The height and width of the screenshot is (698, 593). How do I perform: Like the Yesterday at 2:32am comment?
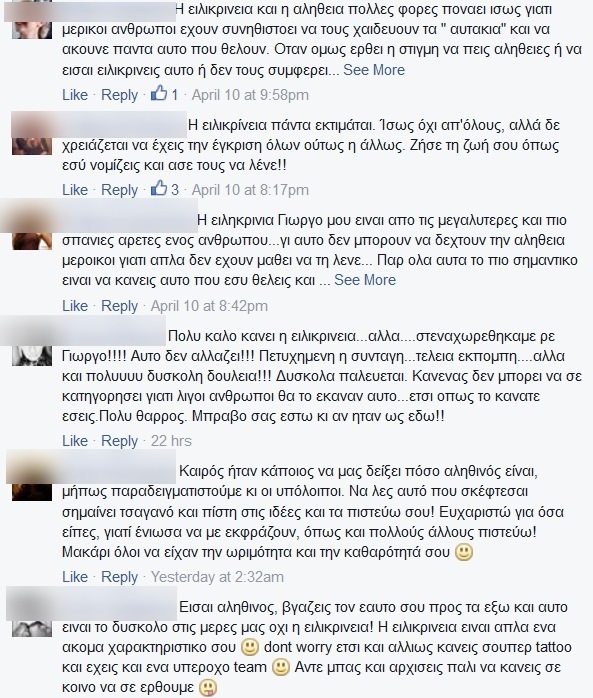[75, 576]
